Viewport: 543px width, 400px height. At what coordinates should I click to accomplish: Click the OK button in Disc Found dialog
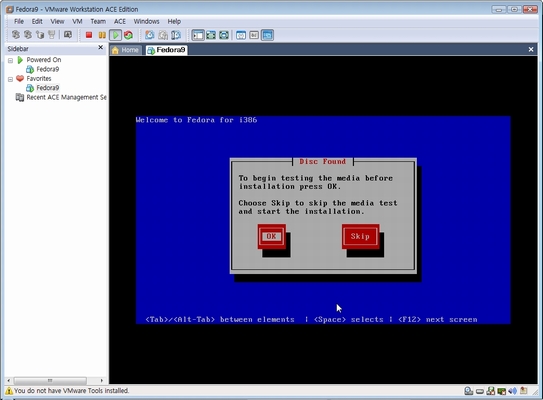click(x=271, y=236)
